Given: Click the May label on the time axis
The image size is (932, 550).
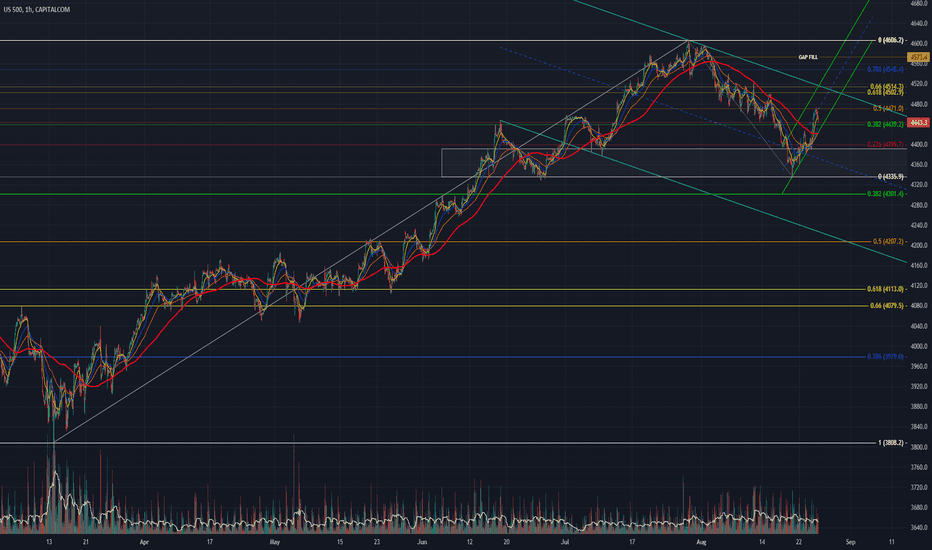Looking at the screenshot, I should 275,542.
